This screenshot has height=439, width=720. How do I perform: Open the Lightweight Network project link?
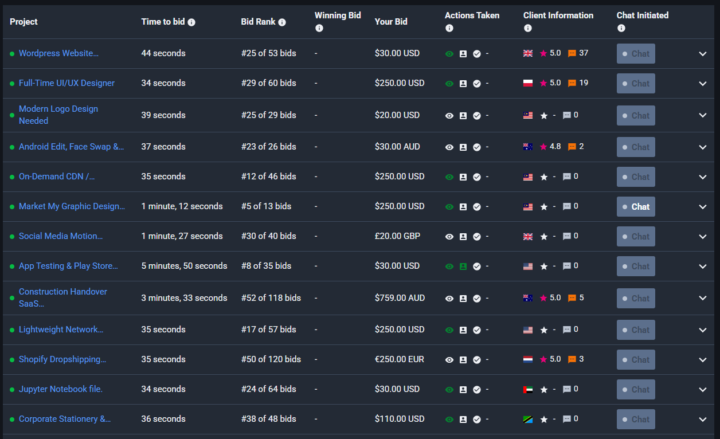pos(61,330)
